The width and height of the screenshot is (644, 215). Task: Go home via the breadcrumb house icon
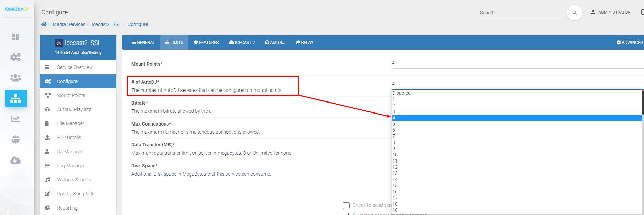[x=44, y=24]
